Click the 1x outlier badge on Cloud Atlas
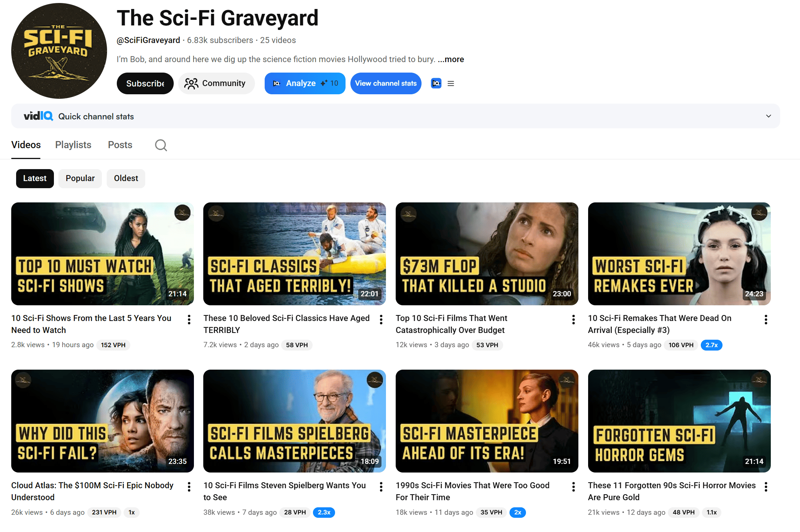Image resolution: width=800 pixels, height=532 pixels. click(x=131, y=512)
